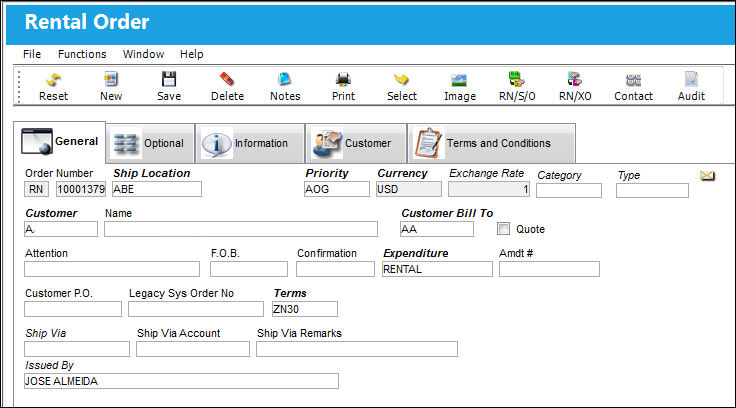This screenshot has width=736, height=408.
Task: Click the Ship Location field ABE
Action: tap(157, 189)
